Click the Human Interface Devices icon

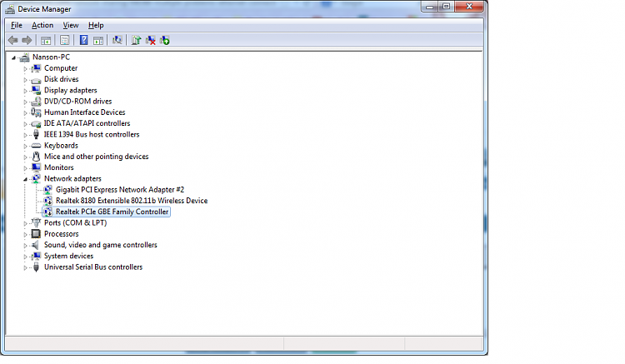[x=37, y=112]
